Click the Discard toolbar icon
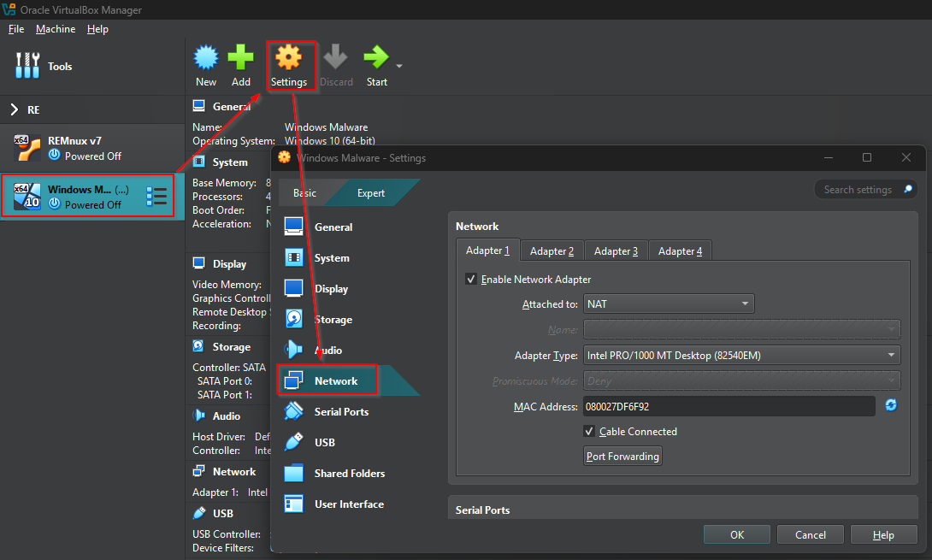The height and width of the screenshot is (560, 932). [x=336, y=57]
